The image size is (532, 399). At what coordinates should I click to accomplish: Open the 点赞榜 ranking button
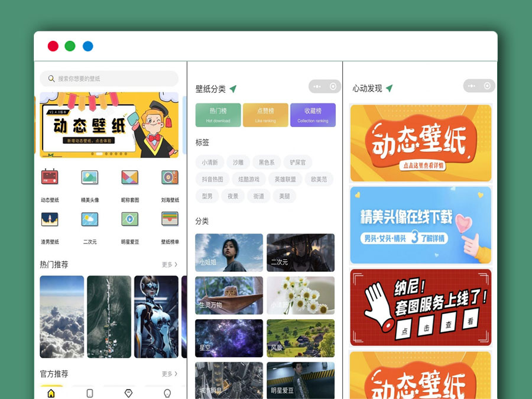pos(265,115)
